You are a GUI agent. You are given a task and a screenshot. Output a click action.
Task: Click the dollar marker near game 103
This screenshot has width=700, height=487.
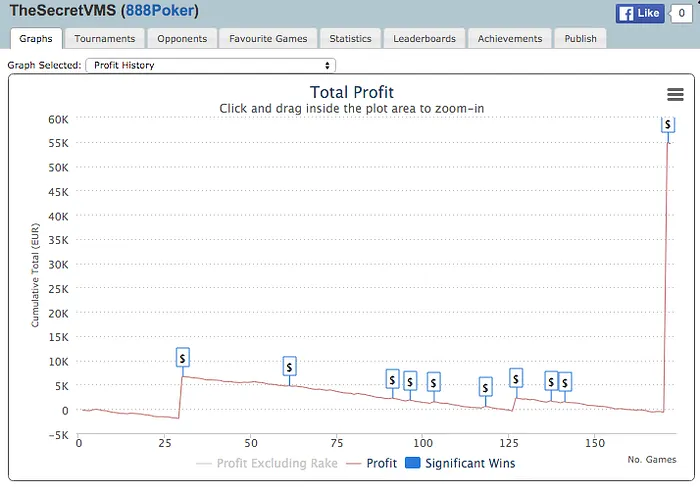433,382
